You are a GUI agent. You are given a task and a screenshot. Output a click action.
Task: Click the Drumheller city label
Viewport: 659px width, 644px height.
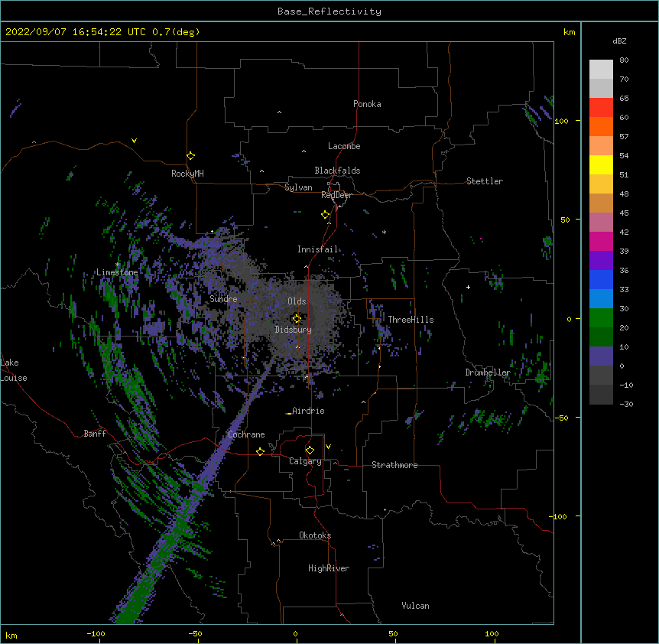click(x=488, y=372)
